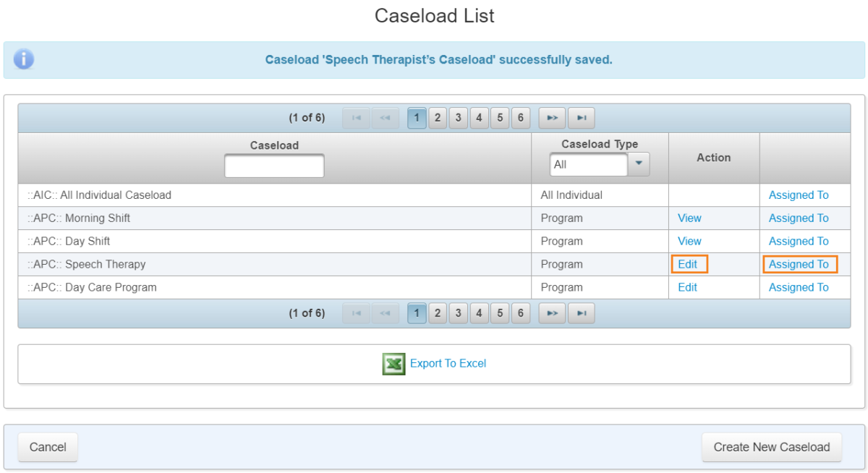Screen dimensions: 868x473
Task: Click the Export To Excel icon
Action: click(x=394, y=364)
